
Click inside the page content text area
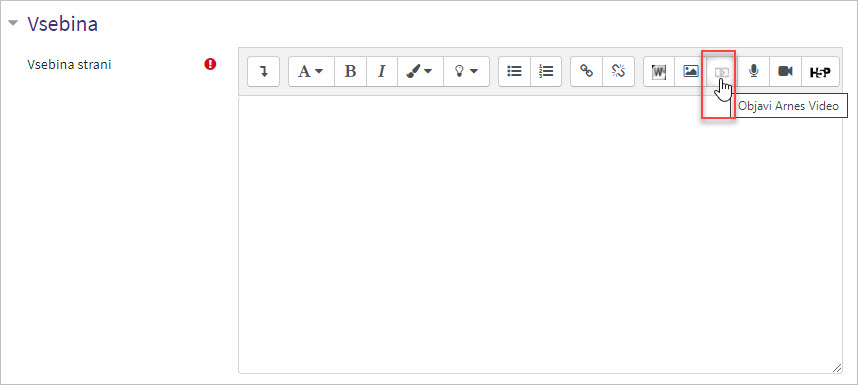tap(540, 235)
